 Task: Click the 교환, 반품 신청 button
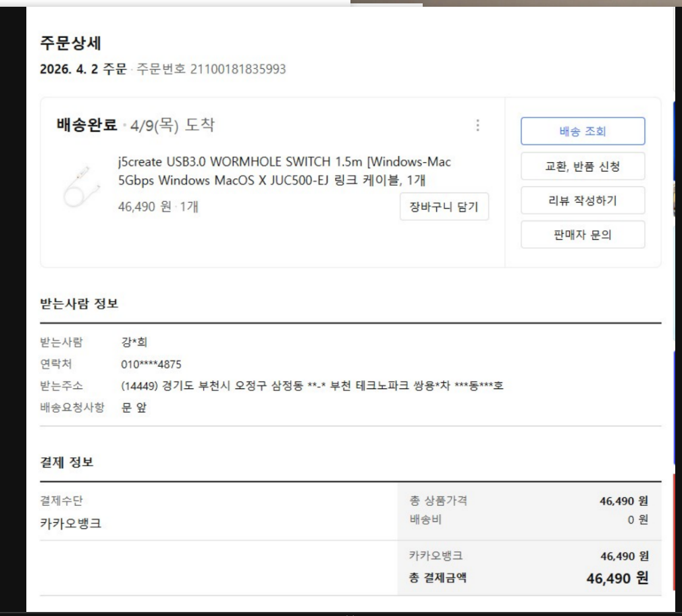[x=583, y=166]
